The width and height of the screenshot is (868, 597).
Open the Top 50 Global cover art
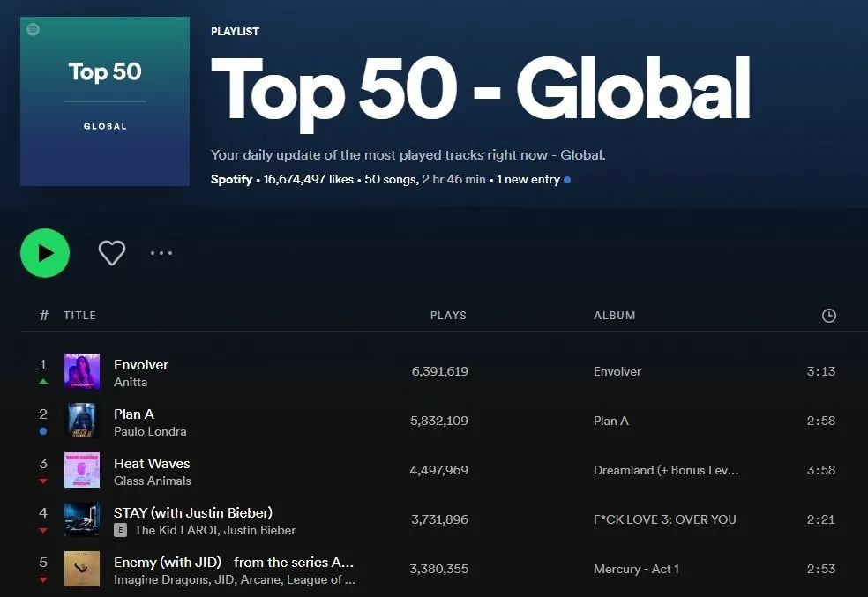click(x=105, y=101)
